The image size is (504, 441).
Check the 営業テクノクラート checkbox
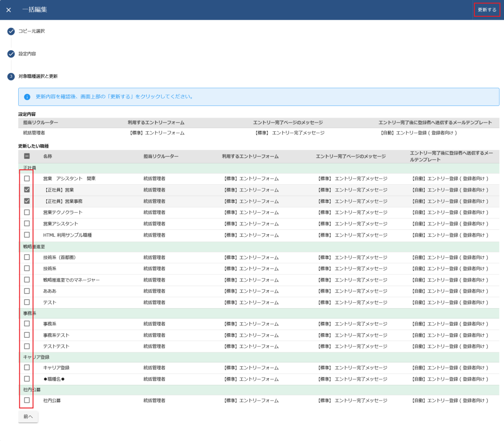(x=27, y=212)
